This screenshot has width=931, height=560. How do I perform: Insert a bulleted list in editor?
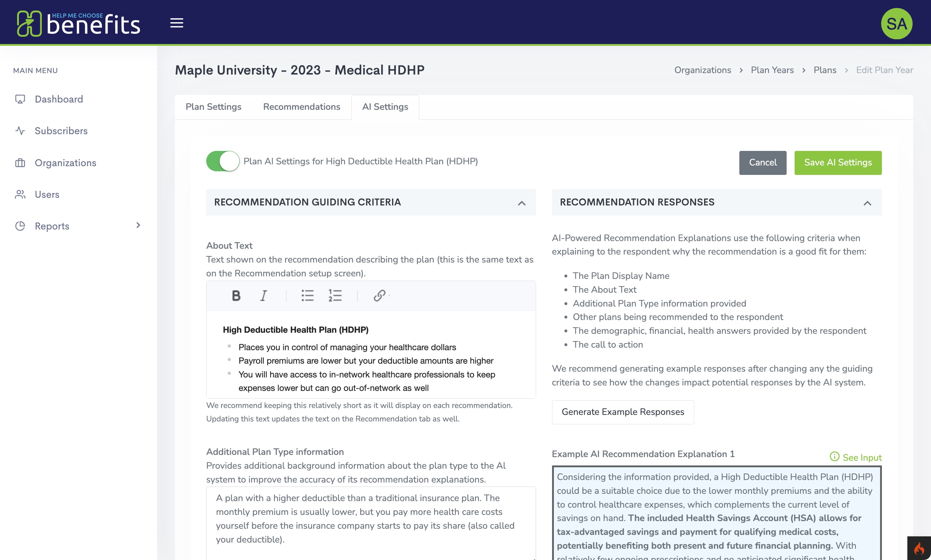tap(308, 296)
